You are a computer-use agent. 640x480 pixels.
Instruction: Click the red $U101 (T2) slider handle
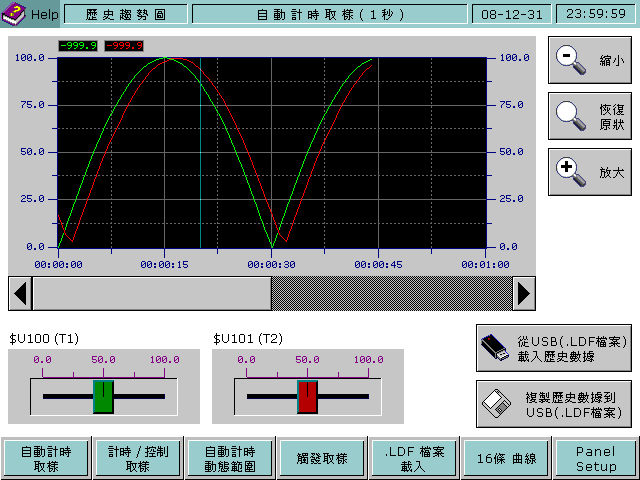point(307,396)
